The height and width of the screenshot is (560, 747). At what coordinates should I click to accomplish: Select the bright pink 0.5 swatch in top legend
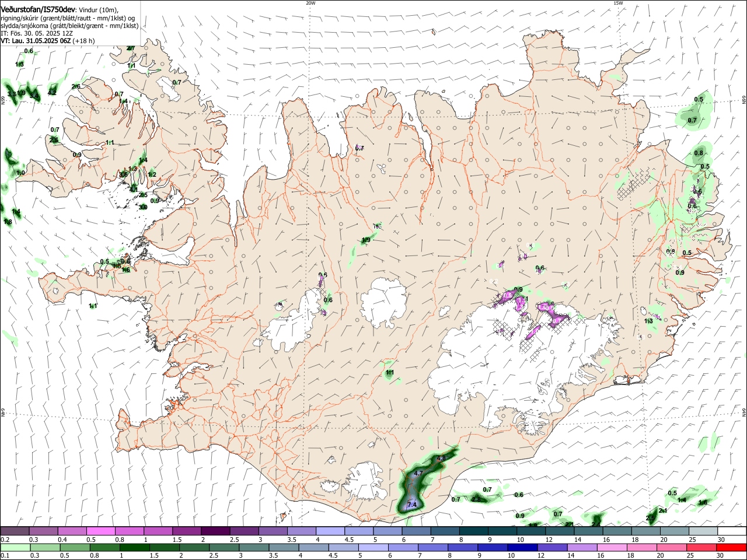click(100, 531)
